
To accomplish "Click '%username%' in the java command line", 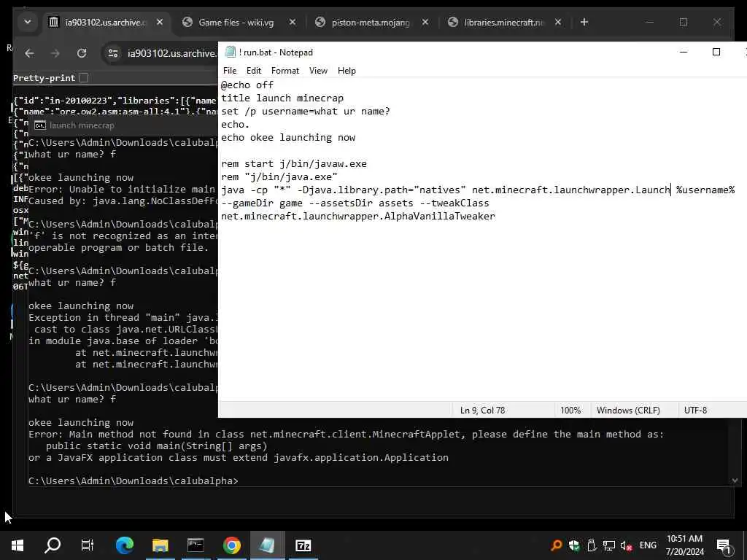I will (x=705, y=190).
